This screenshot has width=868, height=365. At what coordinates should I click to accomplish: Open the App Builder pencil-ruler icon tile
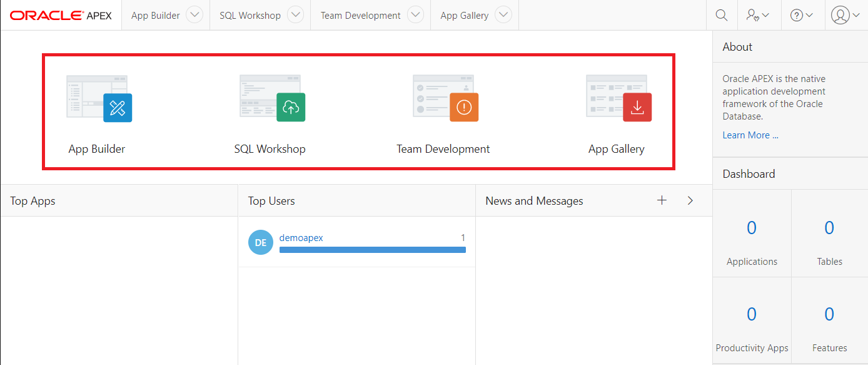117,108
